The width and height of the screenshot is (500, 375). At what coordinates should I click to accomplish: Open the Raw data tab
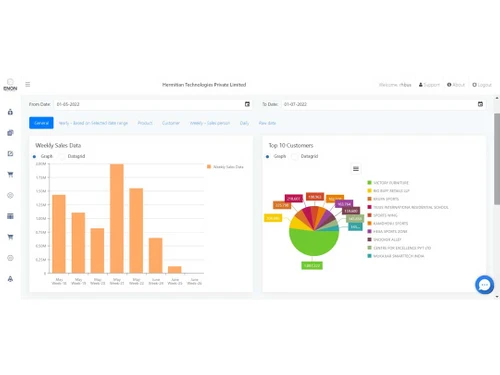[x=267, y=123]
